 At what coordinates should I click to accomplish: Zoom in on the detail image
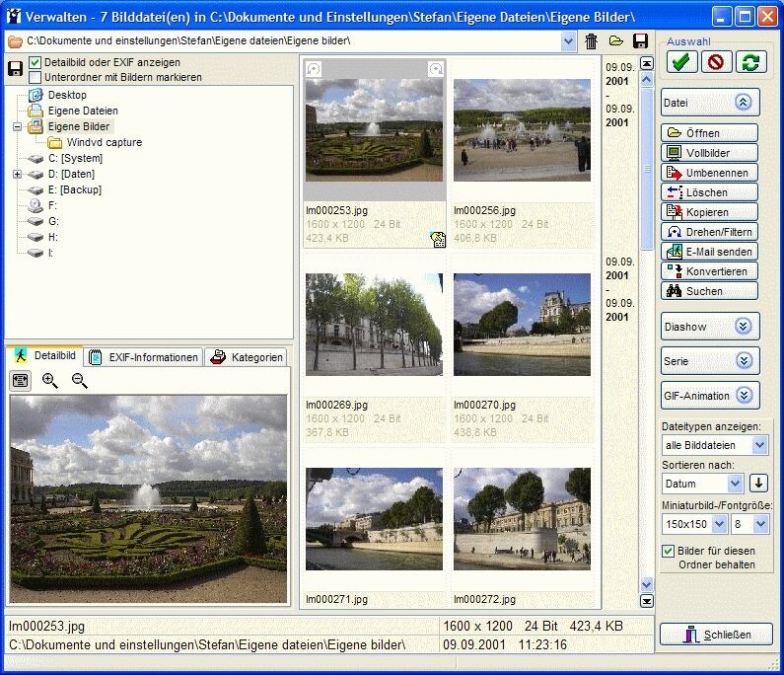coord(50,381)
